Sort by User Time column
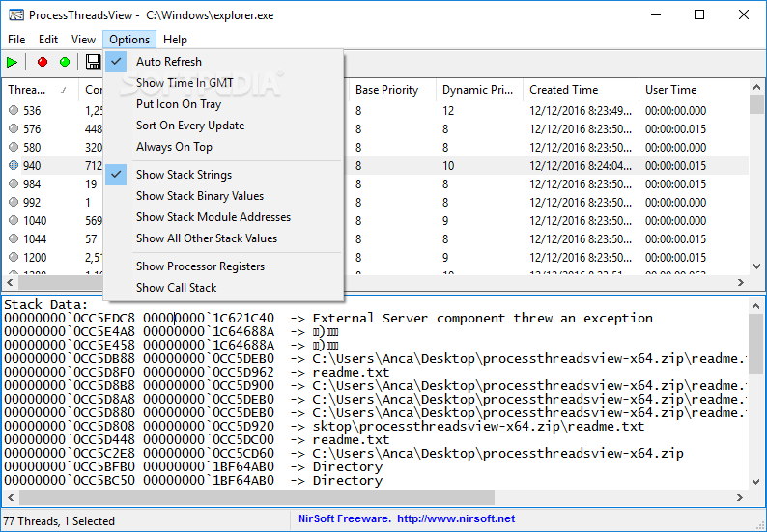The image size is (767, 532). coord(694,90)
